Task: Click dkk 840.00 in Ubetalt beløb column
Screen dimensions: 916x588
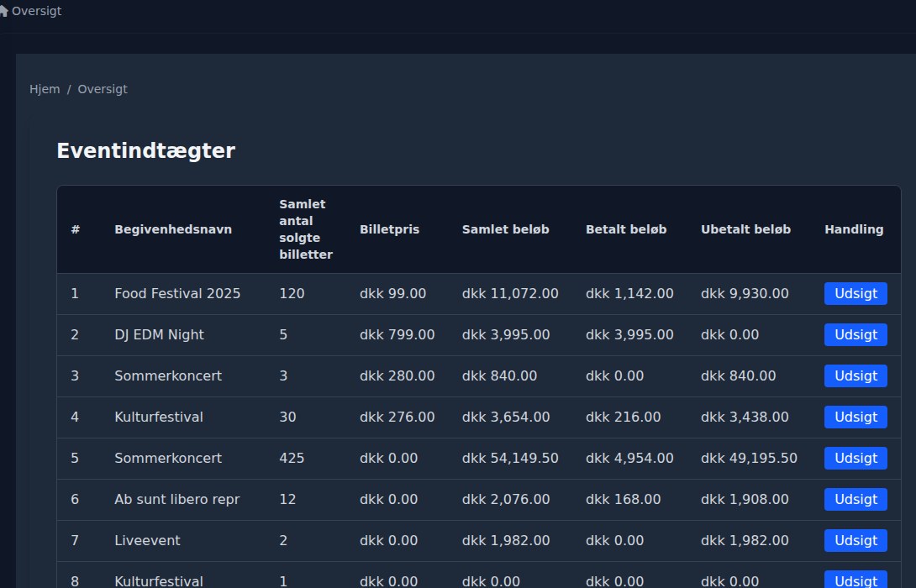Action: [738, 376]
